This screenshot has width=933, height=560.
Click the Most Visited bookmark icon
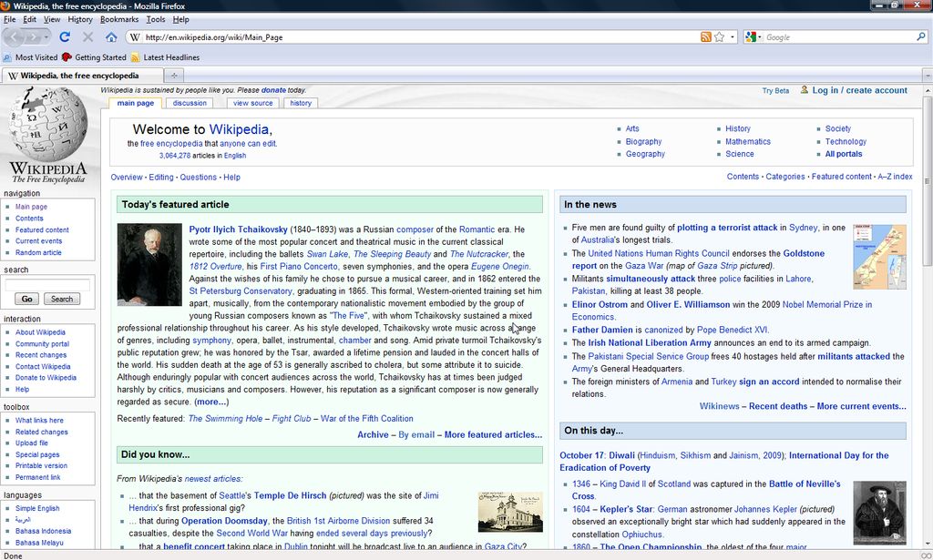tap(7, 57)
